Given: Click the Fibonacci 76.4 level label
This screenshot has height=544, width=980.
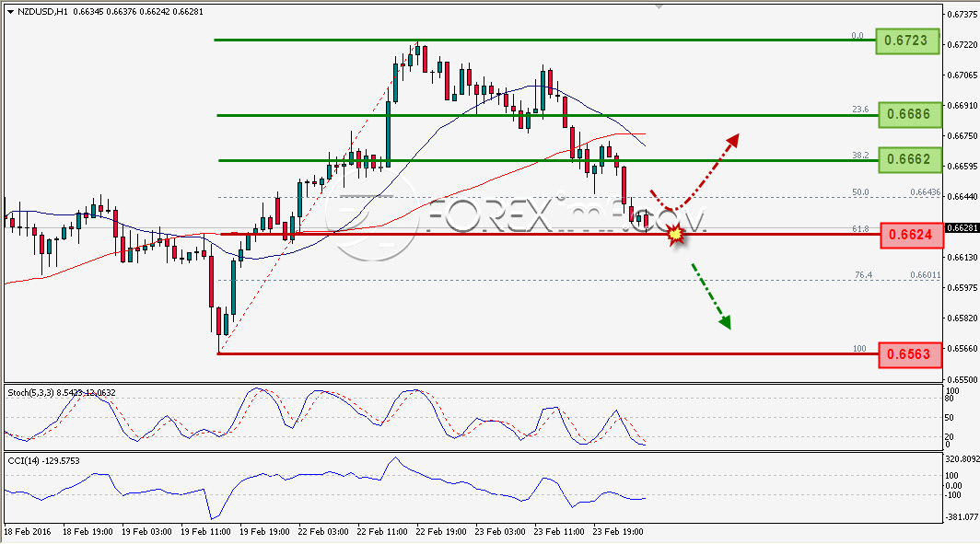Looking at the screenshot, I should [x=863, y=275].
